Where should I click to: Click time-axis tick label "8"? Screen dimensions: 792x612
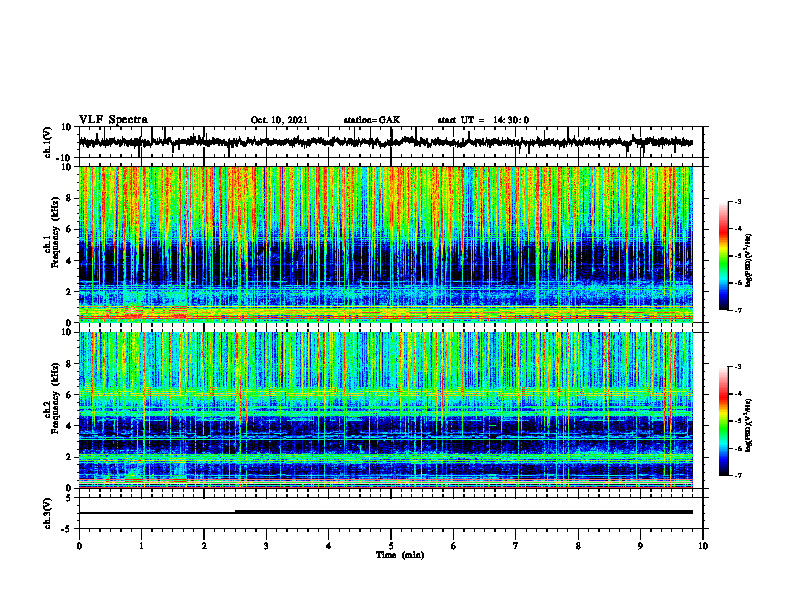pos(578,546)
